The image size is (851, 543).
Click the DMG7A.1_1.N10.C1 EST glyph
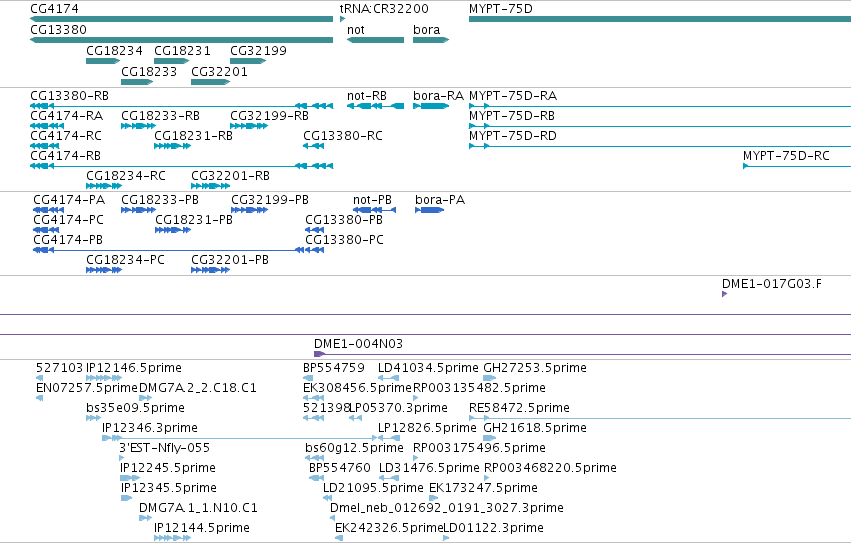(145, 519)
